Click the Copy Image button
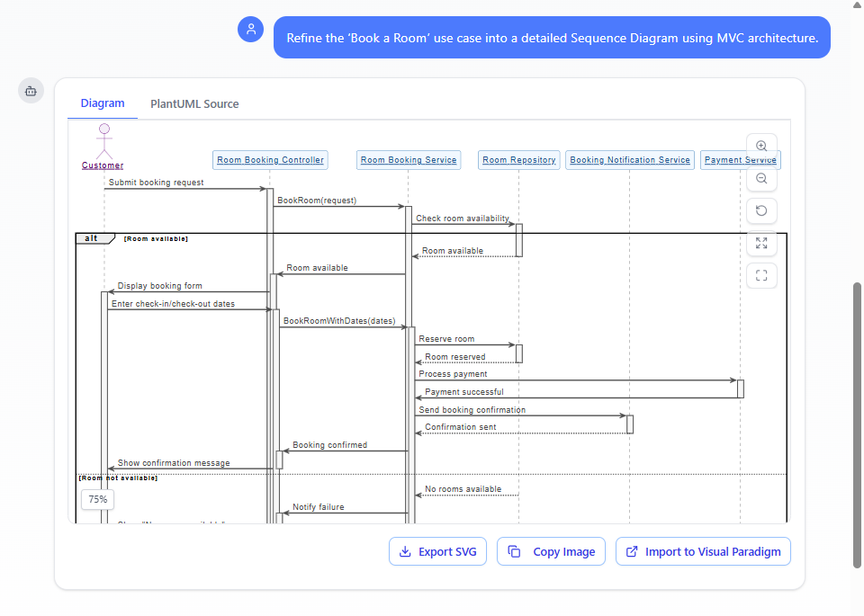The height and width of the screenshot is (616, 864). (x=551, y=552)
